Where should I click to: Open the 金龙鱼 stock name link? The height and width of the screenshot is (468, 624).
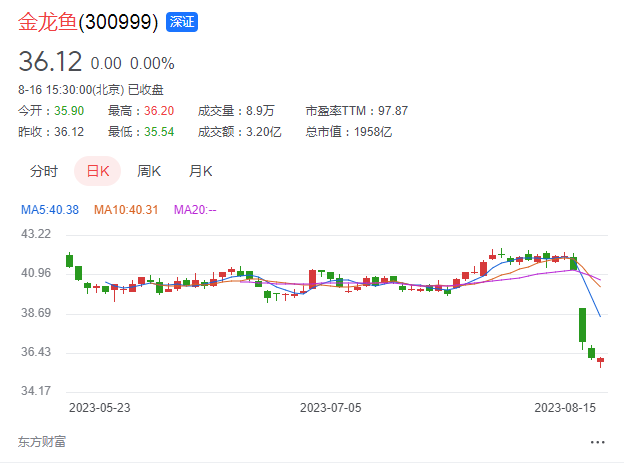(47, 22)
